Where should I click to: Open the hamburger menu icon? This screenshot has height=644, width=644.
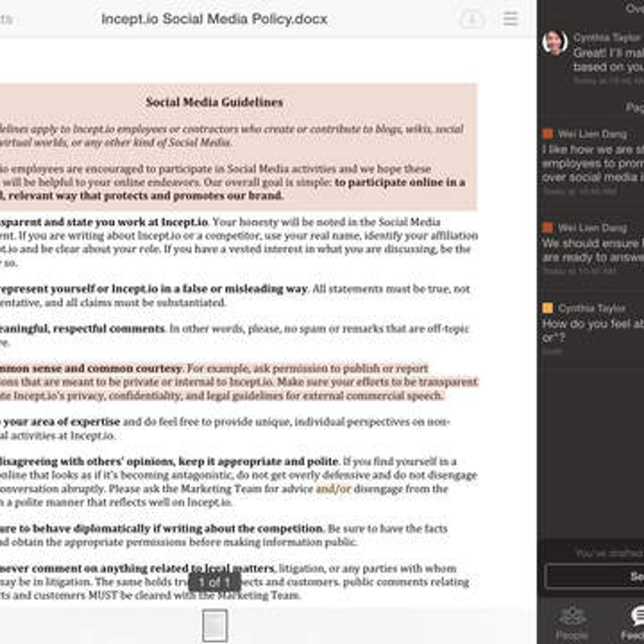(510, 19)
